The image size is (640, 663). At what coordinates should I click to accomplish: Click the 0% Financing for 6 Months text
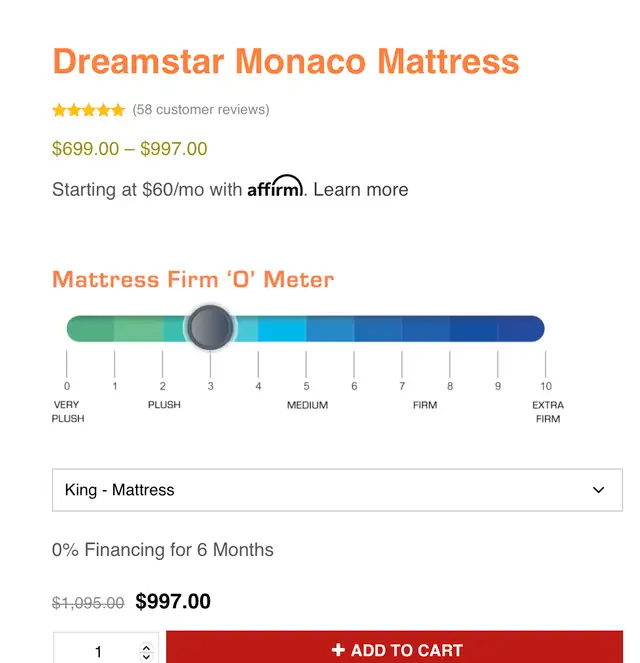click(163, 550)
